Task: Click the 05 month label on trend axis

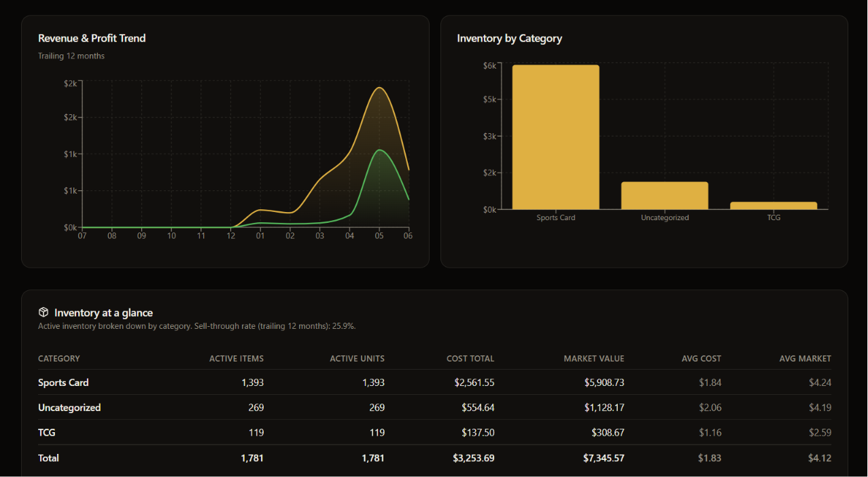Action: click(x=379, y=236)
